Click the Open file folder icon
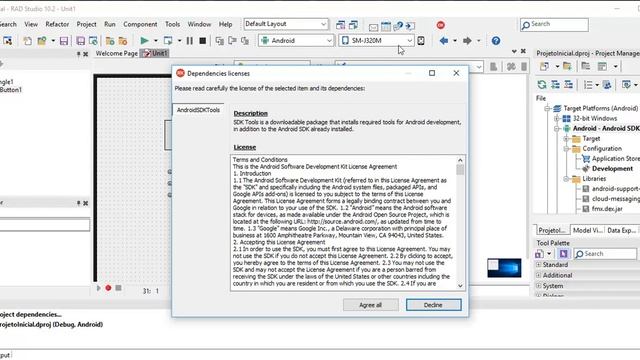This screenshot has width=640, height=360. pyautogui.click(x=42, y=40)
